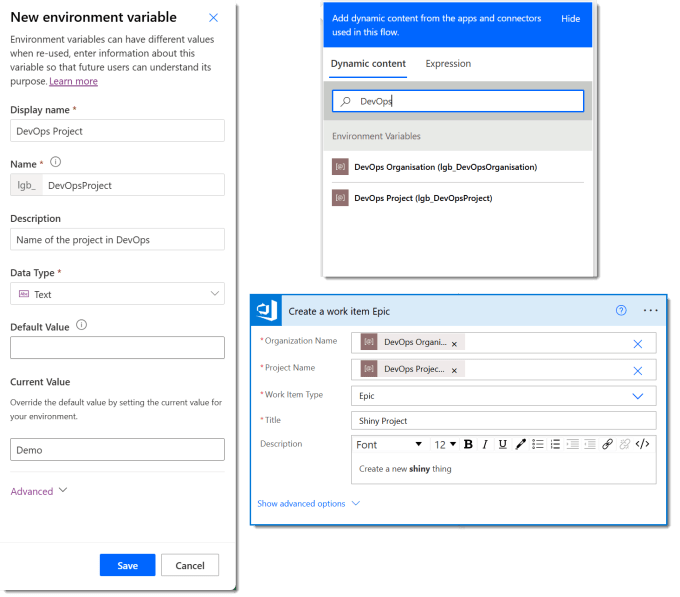Edit the Title field Shiny Project
Image resolution: width=680 pixels, height=597 pixels.
[x=503, y=421]
